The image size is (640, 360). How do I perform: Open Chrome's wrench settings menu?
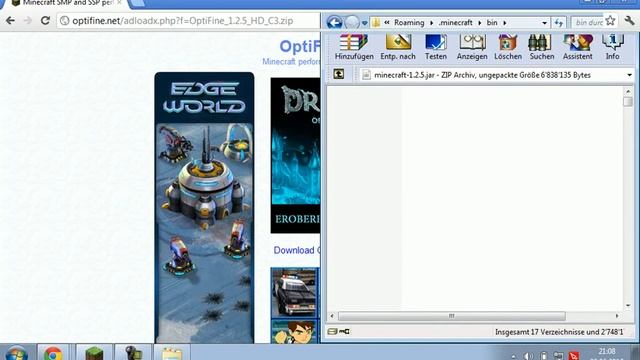(x=629, y=20)
